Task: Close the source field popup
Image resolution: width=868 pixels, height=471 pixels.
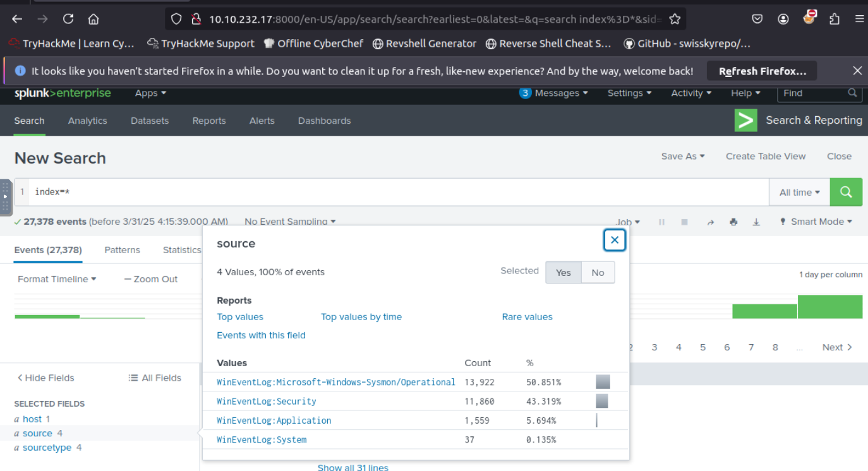Action: (x=614, y=240)
